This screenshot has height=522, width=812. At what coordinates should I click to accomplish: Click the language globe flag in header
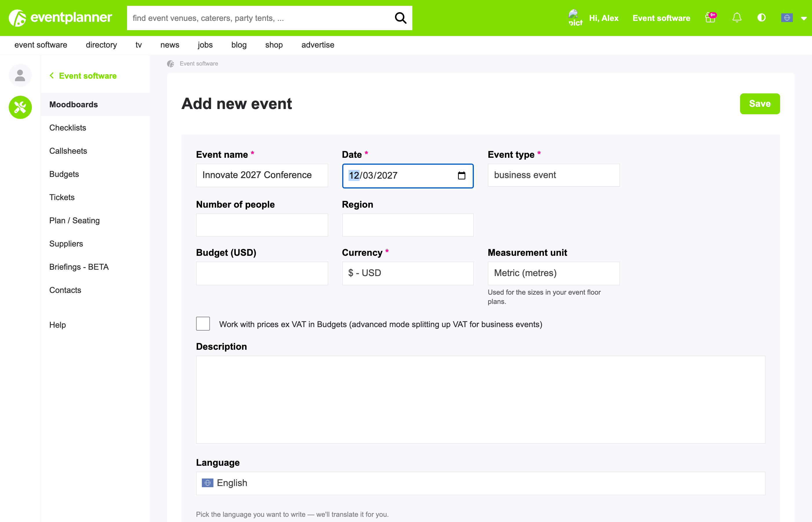(x=786, y=18)
